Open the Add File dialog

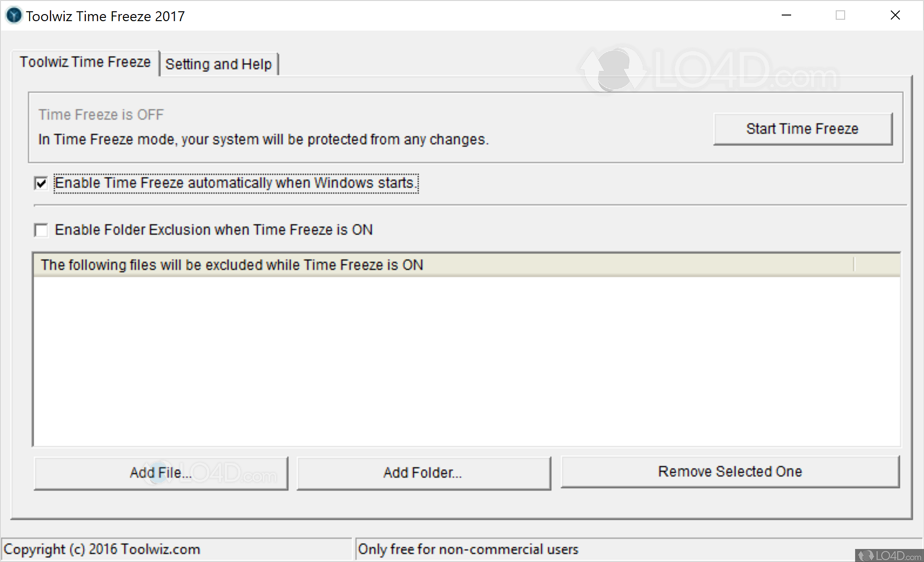click(x=161, y=472)
